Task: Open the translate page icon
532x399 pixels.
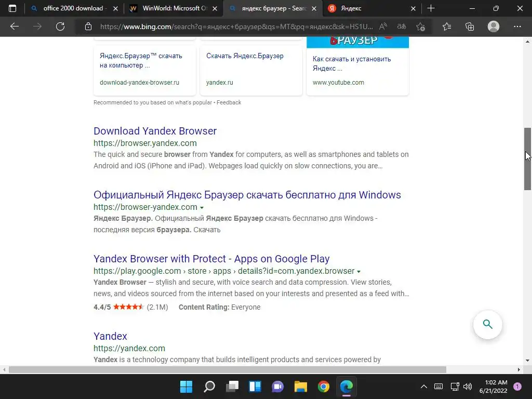Action: tap(402, 26)
